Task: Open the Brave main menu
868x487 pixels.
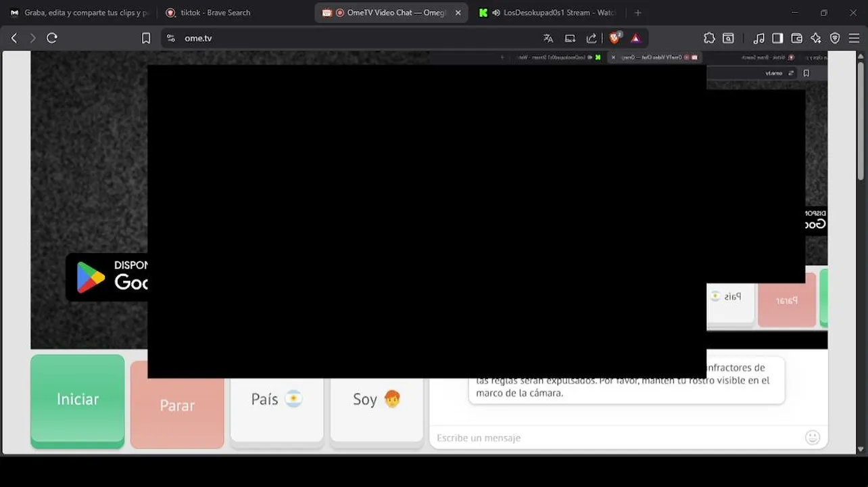Action: coord(854,39)
